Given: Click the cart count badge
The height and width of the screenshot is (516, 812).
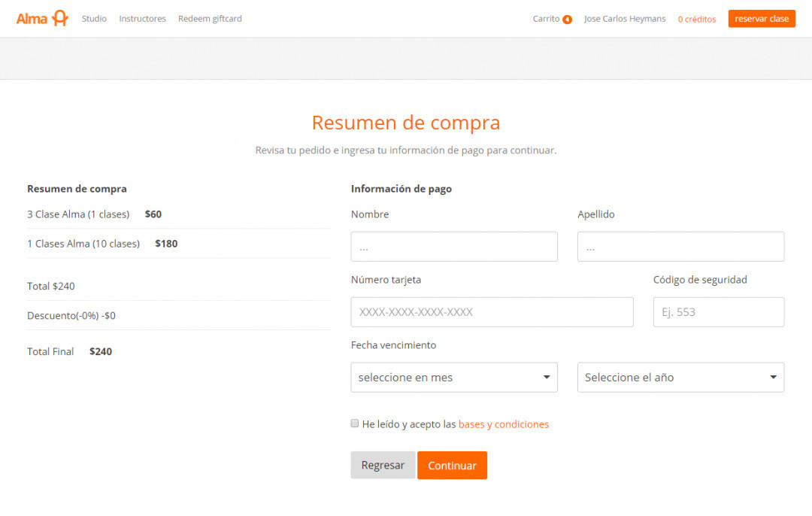Looking at the screenshot, I should (567, 20).
